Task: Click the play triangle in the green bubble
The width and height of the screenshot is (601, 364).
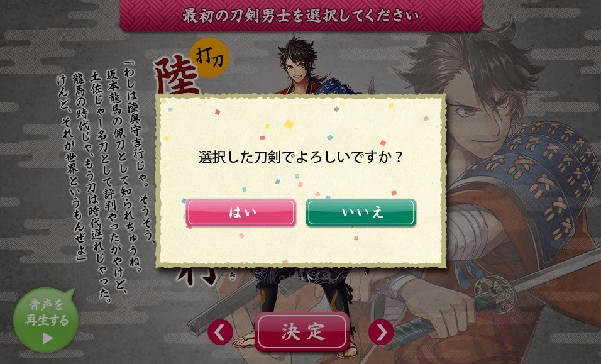Action: tap(47, 338)
